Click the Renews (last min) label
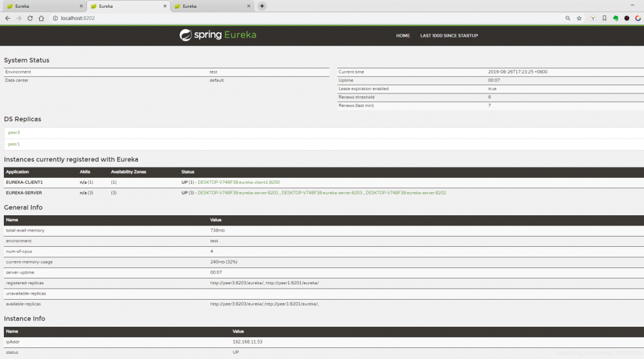The image size is (644, 359). coord(355,106)
